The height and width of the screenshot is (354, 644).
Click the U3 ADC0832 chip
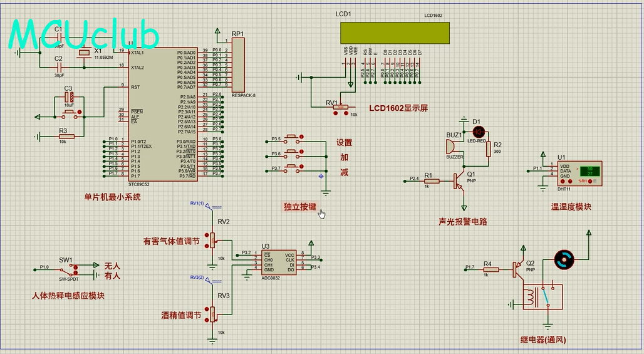[x=278, y=261]
